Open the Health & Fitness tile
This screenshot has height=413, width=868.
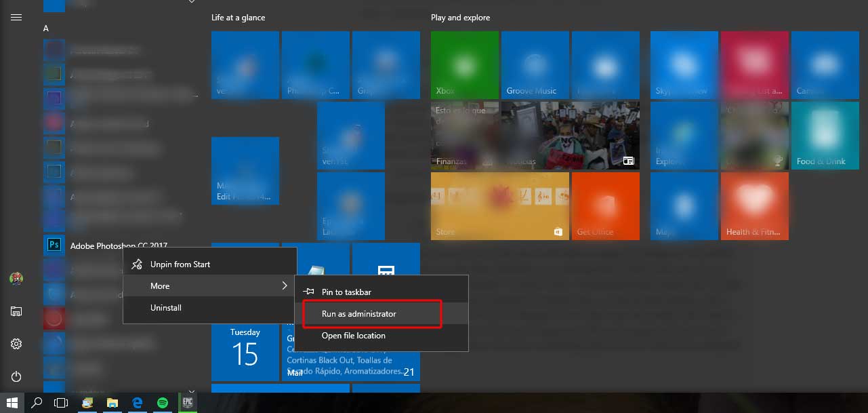coord(755,206)
